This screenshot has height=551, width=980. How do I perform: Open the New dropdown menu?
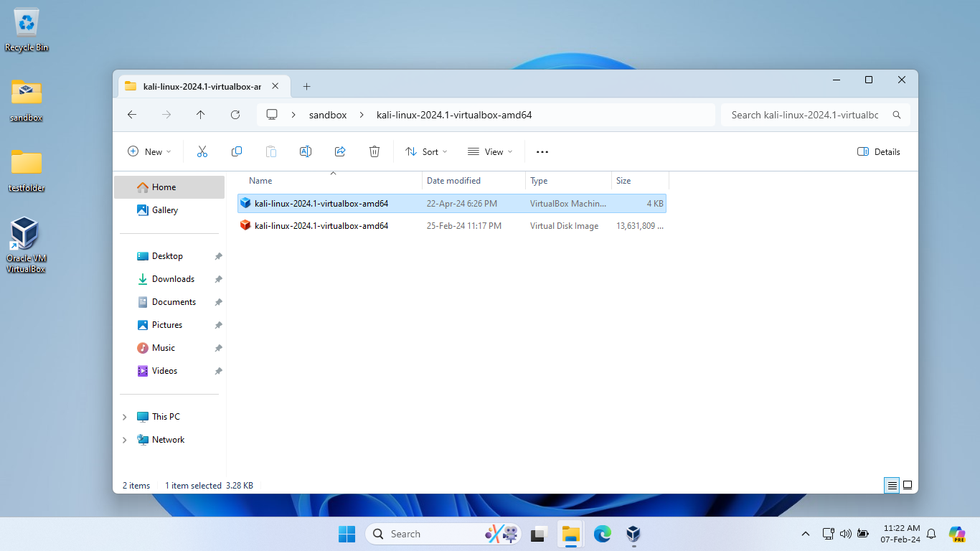[x=149, y=151]
